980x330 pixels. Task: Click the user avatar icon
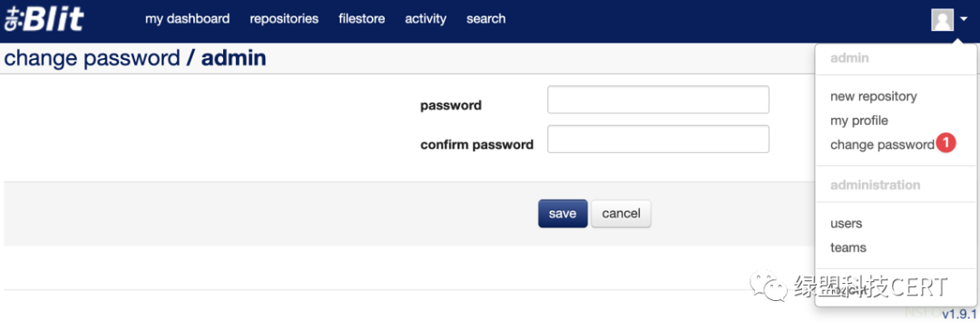(x=942, y=19)
